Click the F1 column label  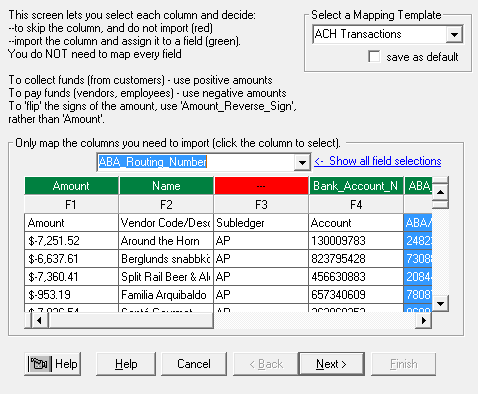click(x=71, y=204)
